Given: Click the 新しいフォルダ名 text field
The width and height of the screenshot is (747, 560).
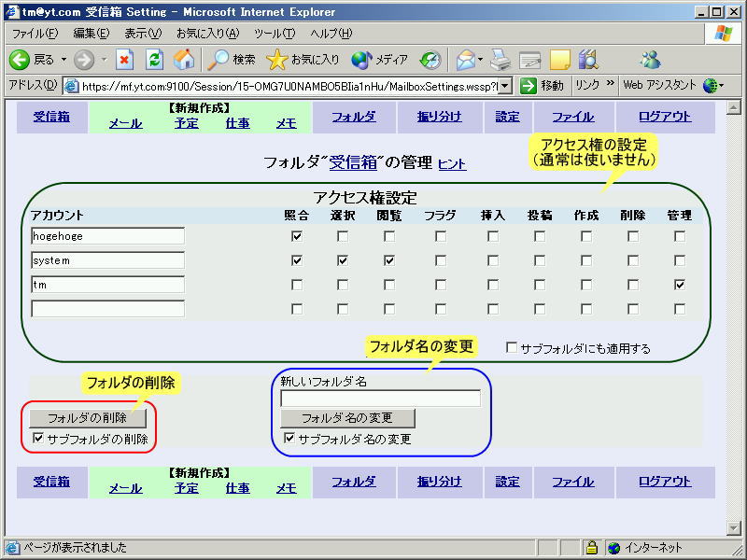Looking at the screenshot, I should pos(380,399).
